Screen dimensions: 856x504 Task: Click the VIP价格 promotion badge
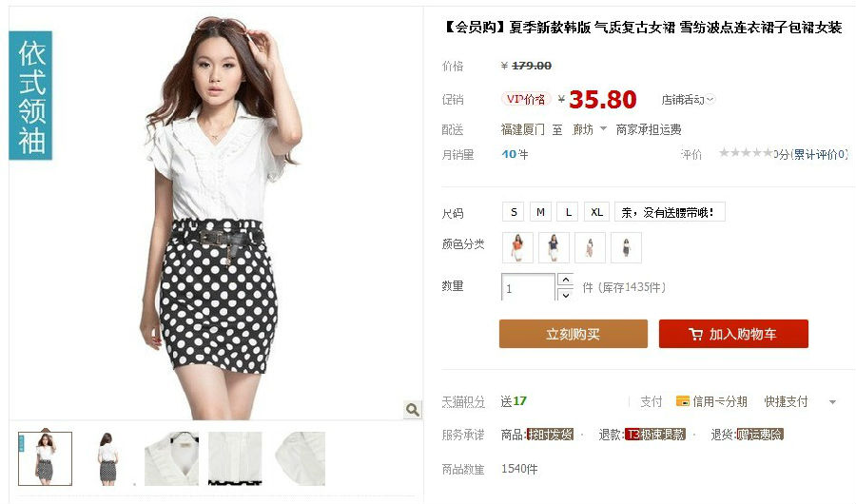tap(526, 100)
